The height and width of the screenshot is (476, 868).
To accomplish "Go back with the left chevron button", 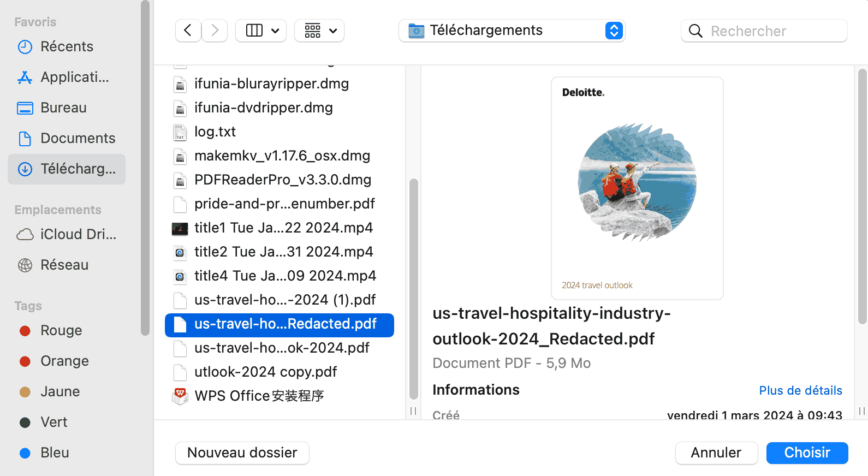I will coord(188,31).
